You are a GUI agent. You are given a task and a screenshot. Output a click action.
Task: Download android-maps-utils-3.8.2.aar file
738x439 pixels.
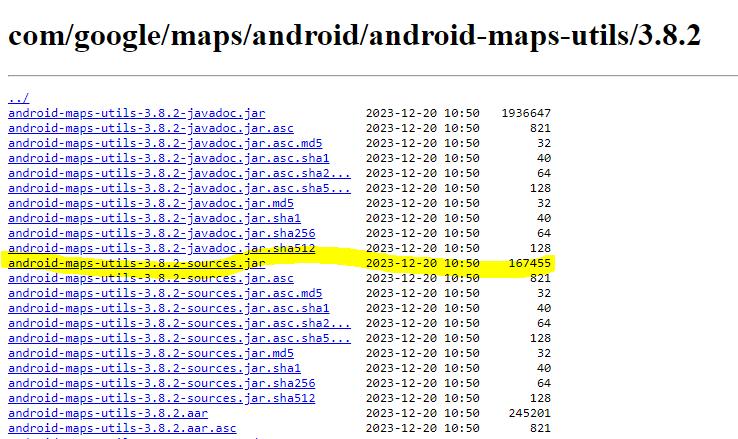[108, 414]
